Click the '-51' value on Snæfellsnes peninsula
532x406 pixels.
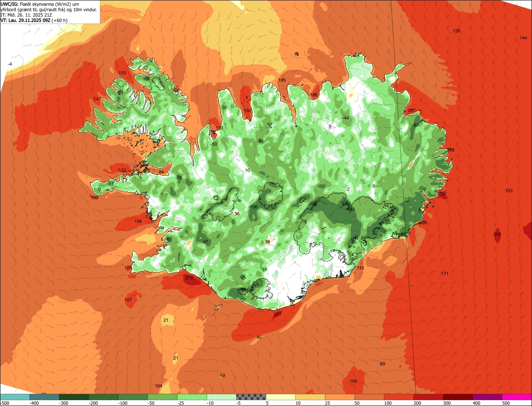coord(110,184)
